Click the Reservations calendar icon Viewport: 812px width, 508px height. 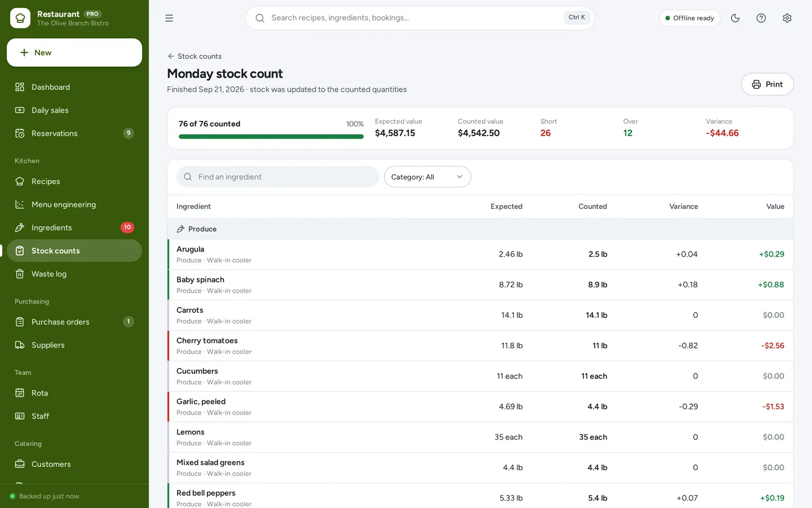tap(20, 134)
